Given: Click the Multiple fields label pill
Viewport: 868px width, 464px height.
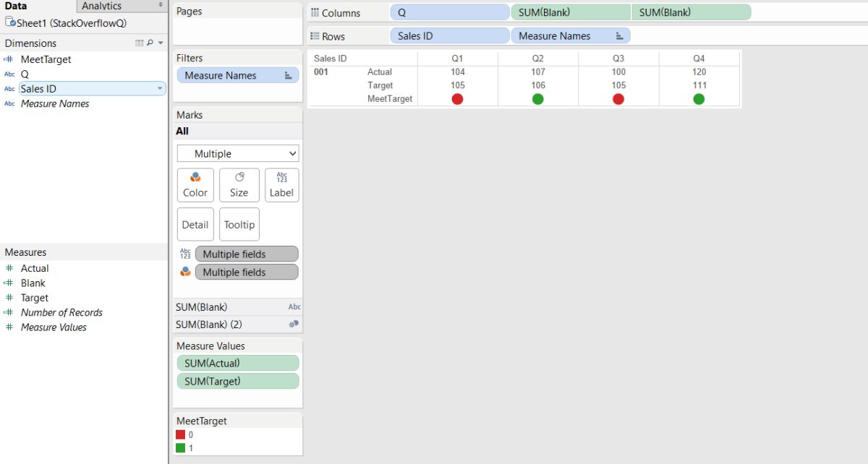Looking at the screenshot, I should (247, 254).
